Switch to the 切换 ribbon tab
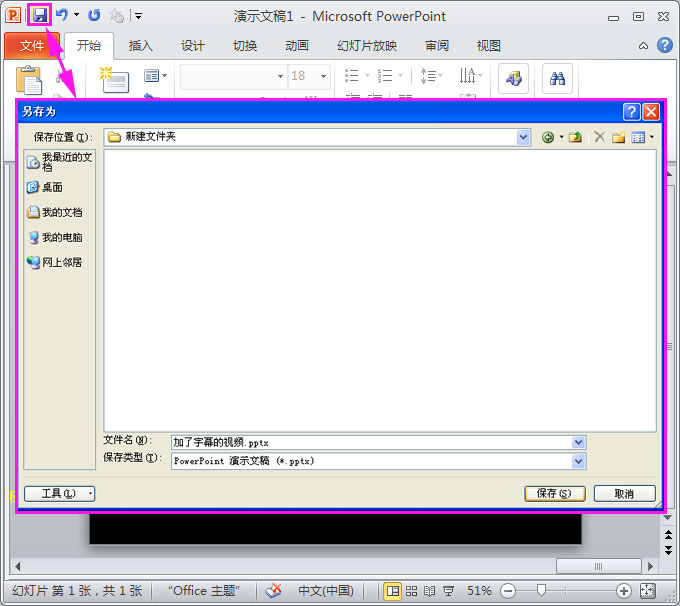 pos(245,46)
